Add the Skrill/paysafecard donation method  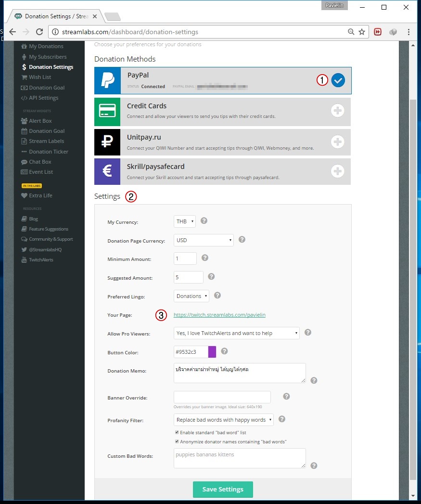coord(337,171)
